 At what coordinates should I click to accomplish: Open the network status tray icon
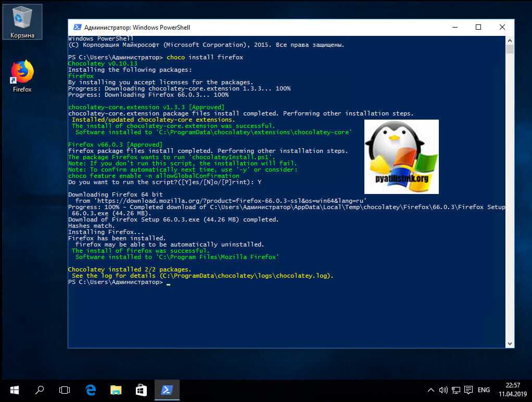tap(455, 390)
